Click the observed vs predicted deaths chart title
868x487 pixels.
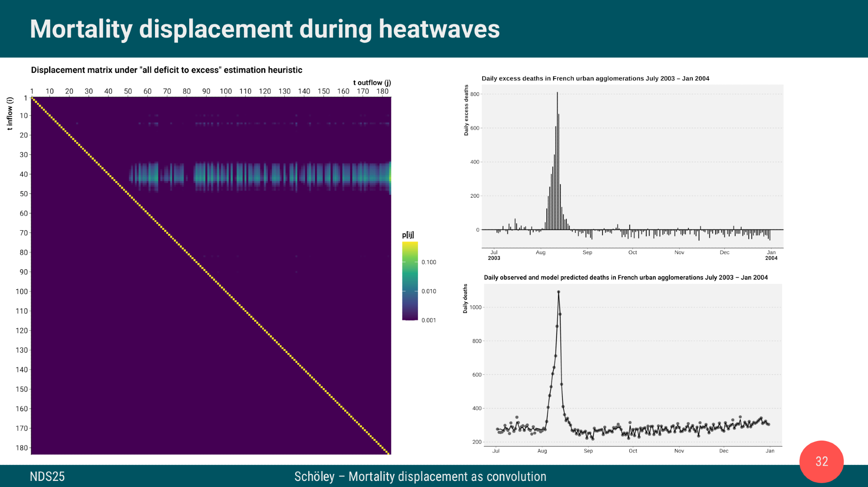pyautogui.click(x=625, y=278)
